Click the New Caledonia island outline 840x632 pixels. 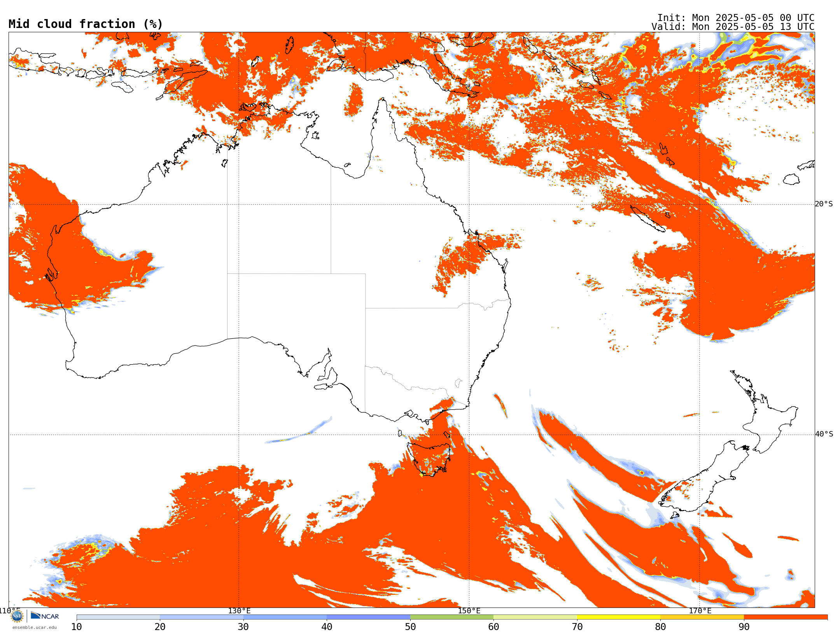pos(647,218)
